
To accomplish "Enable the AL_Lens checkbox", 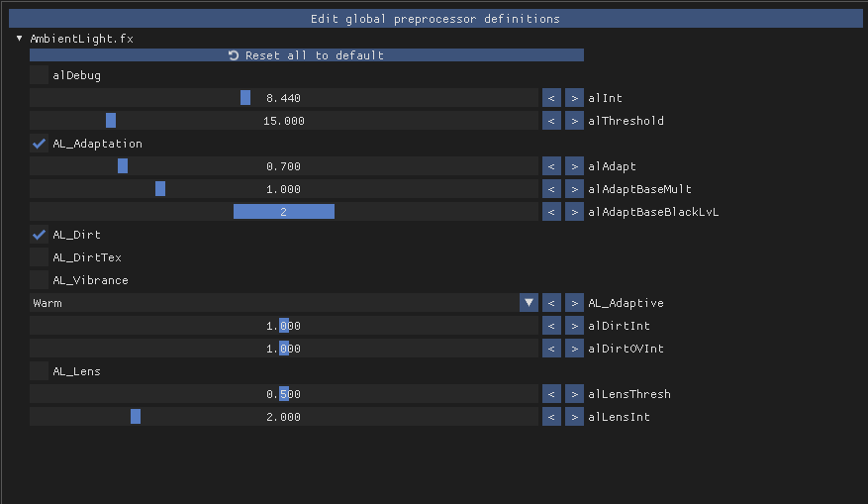I will coord(40,371).
